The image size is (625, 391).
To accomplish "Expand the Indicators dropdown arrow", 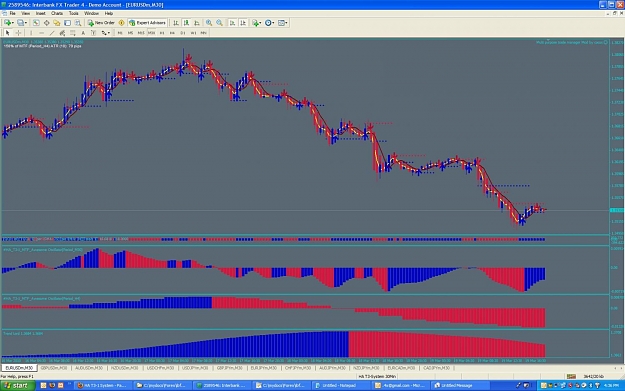I will 261,23.
